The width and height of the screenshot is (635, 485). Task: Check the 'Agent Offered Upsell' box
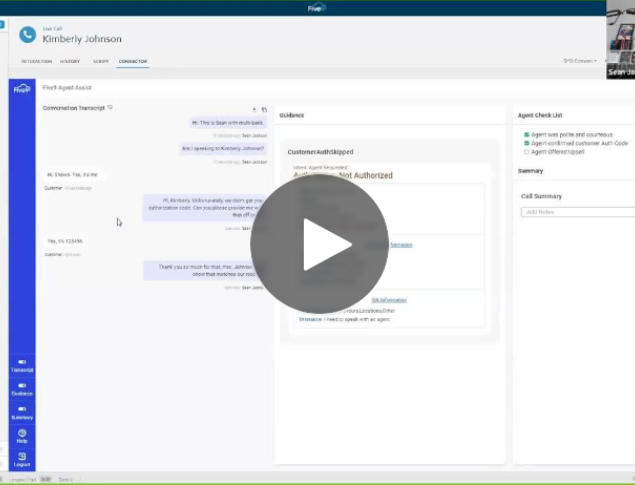(x=526, y=151)
